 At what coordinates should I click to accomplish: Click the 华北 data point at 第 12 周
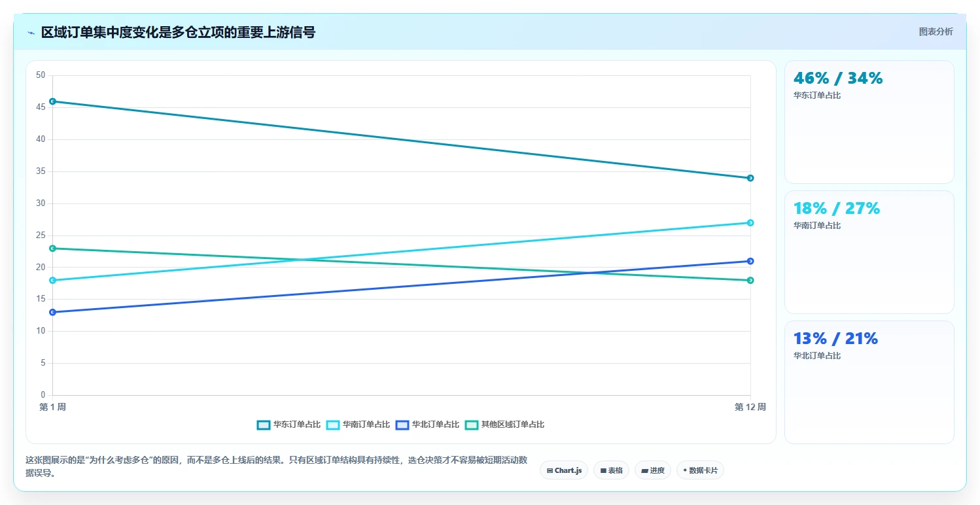[x=750, y=261]
